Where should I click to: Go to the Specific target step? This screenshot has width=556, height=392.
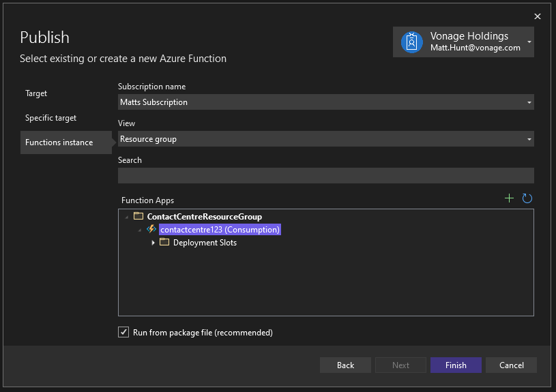50,118
